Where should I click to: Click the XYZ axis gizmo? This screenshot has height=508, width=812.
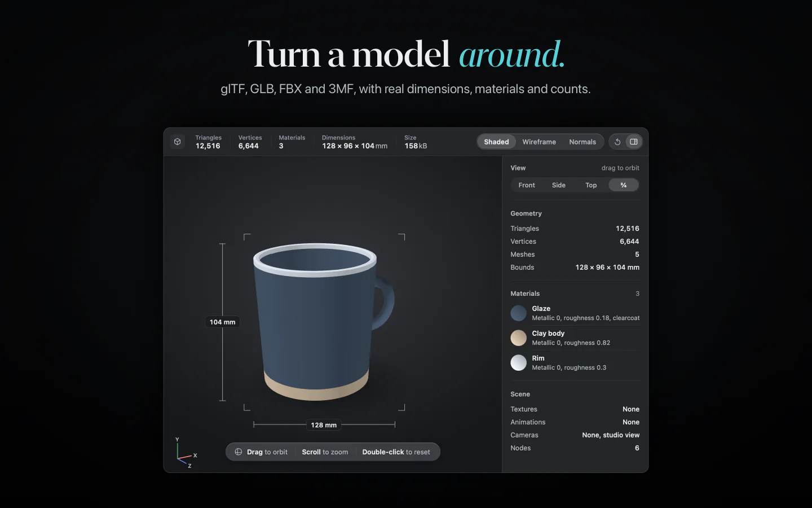(x=185, y=453)
